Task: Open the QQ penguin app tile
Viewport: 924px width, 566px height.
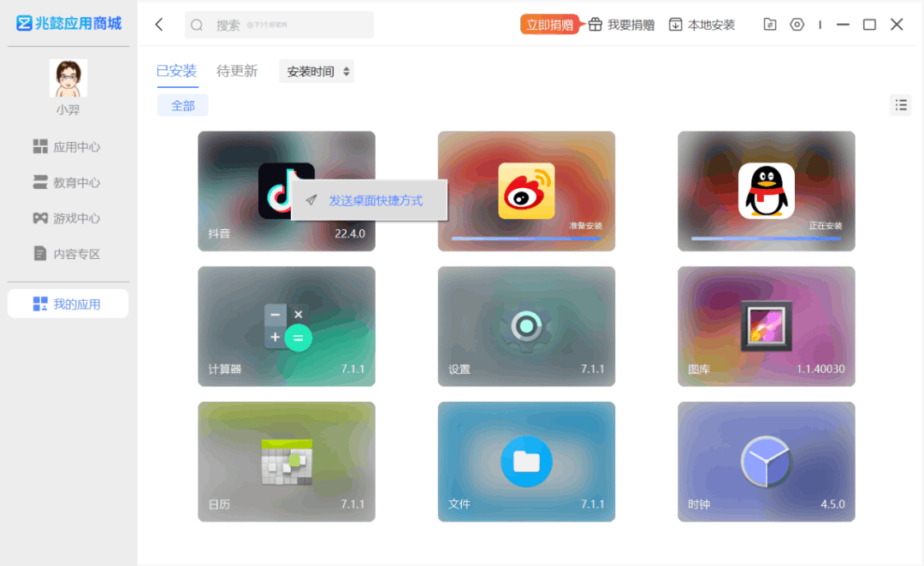Action: pos(766,191)
